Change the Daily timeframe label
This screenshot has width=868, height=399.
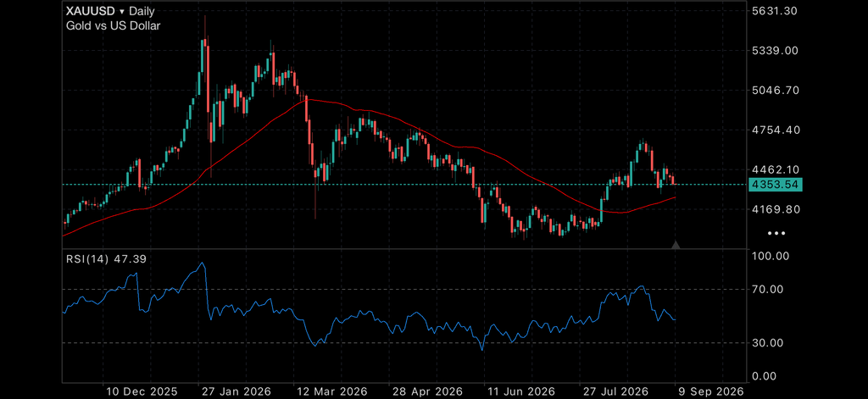142,12
